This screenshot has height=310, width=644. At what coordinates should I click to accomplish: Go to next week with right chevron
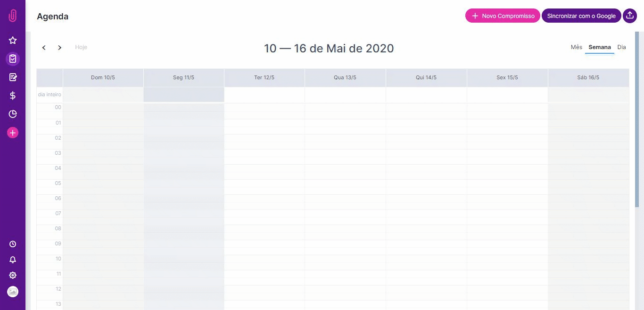60,48
